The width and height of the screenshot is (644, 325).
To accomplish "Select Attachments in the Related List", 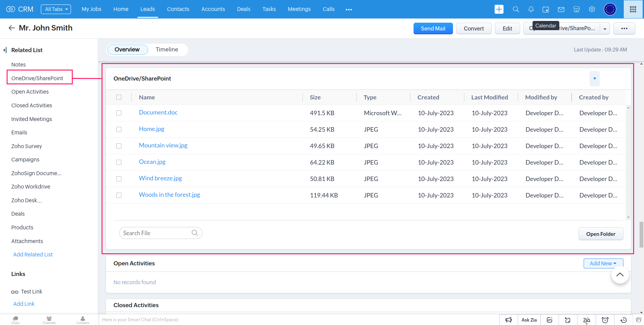I will click(27, 241).
